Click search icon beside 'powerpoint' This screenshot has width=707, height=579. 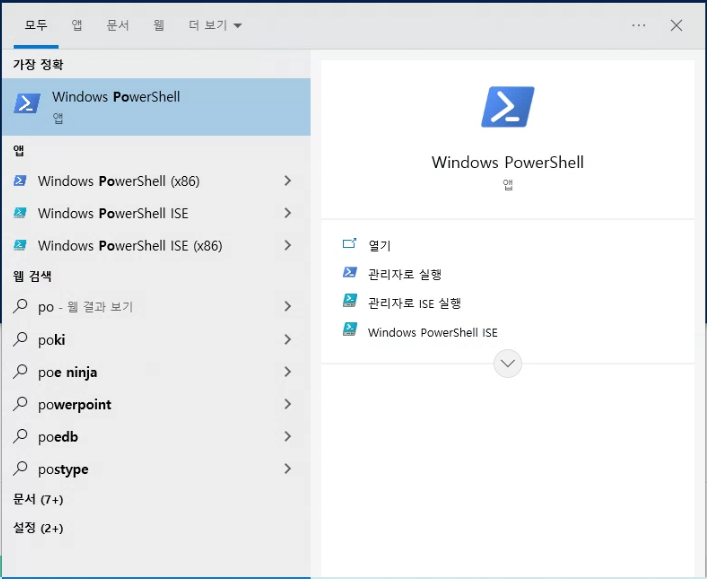point(20,404)
